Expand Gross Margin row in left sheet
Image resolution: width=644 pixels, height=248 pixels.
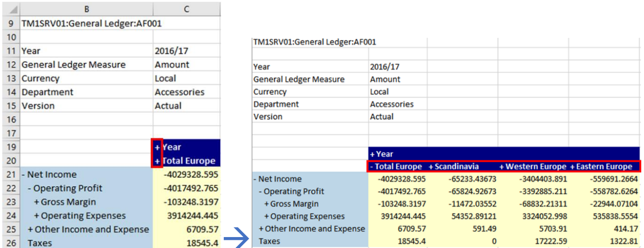coord(37,202)
